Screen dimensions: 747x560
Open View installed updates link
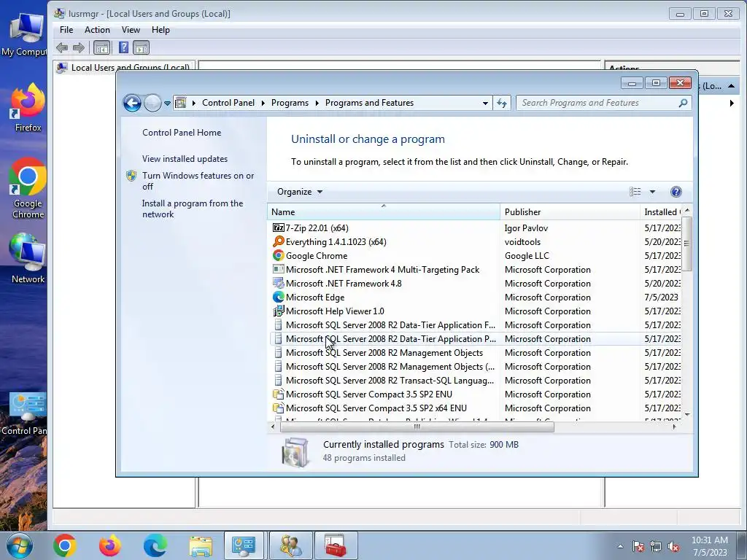tap(185, 159)
